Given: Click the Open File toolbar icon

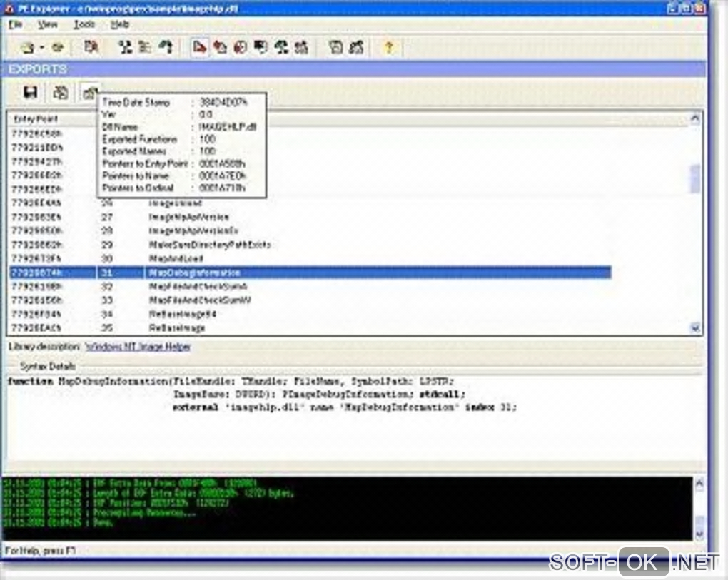Looking at the screenshot, I should coord(27,47).
